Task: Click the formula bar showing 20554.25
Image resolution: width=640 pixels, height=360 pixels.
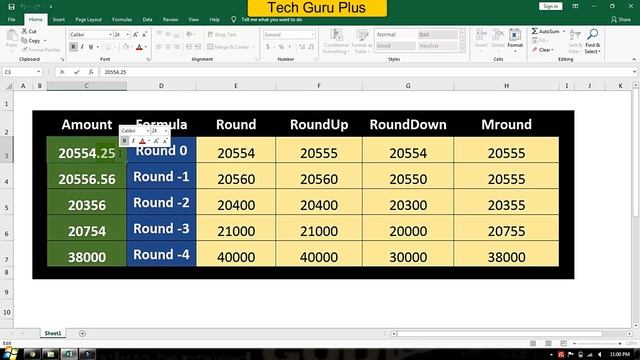Action: click(x=365, y=72)
